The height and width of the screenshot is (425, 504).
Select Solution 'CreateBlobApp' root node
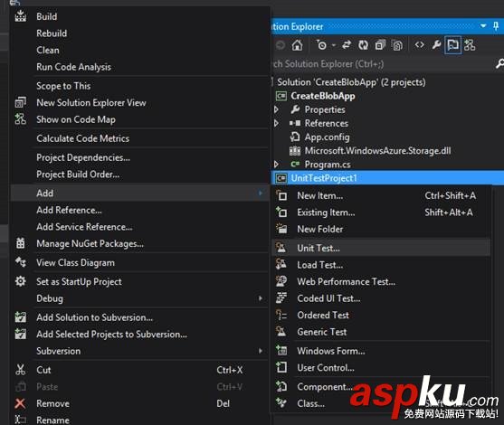tap(351, 82)
